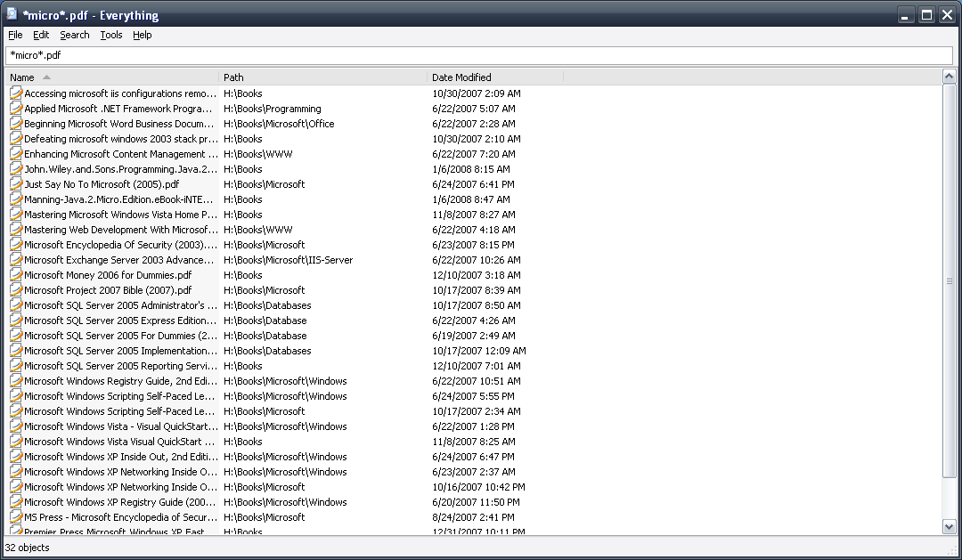Click the PDF icon for SQL Server 2005 For Dummies

[16, 336]
